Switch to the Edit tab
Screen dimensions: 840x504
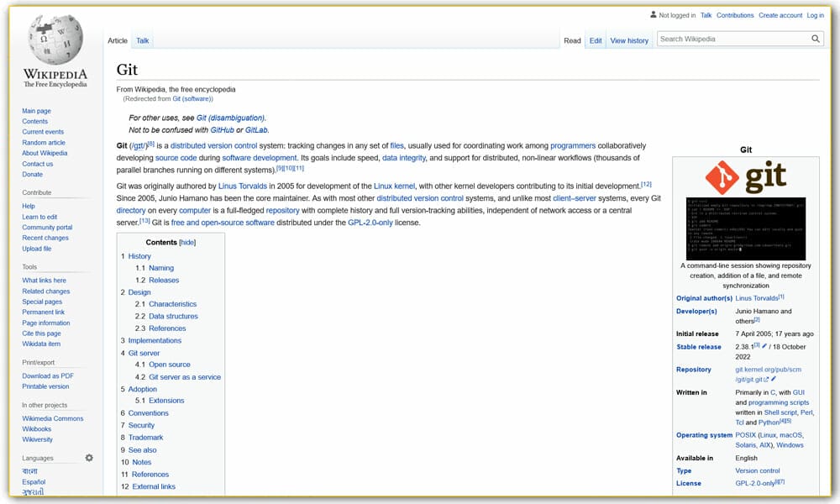595,39
